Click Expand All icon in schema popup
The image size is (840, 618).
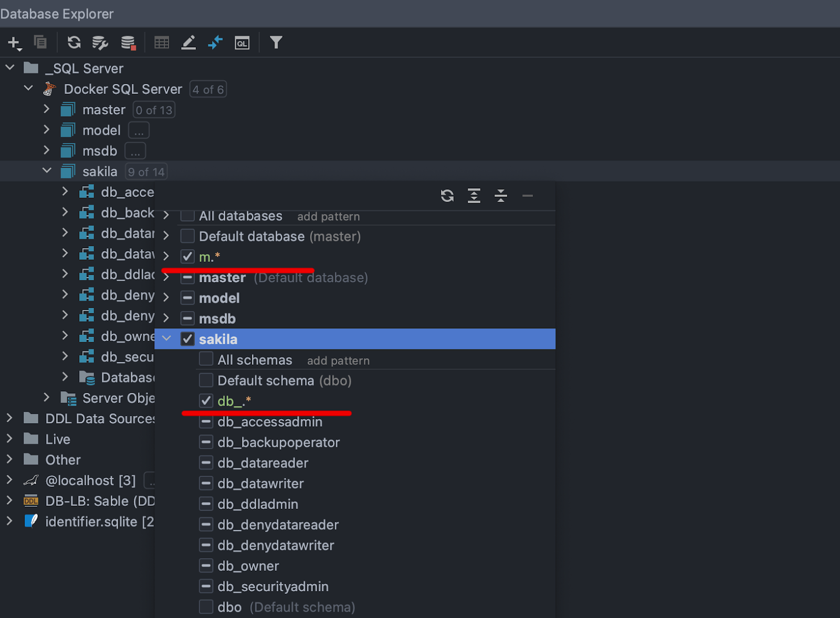474,196
